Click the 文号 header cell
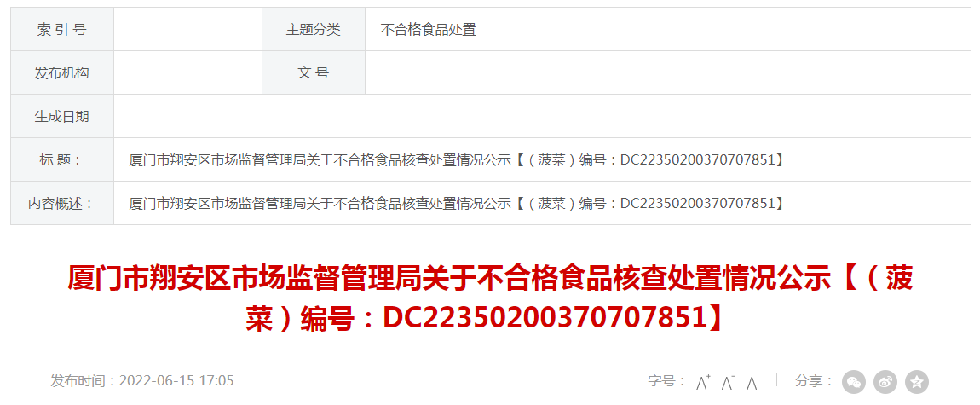The width and height of the screenshot is (980, 405). coord(314,72)
